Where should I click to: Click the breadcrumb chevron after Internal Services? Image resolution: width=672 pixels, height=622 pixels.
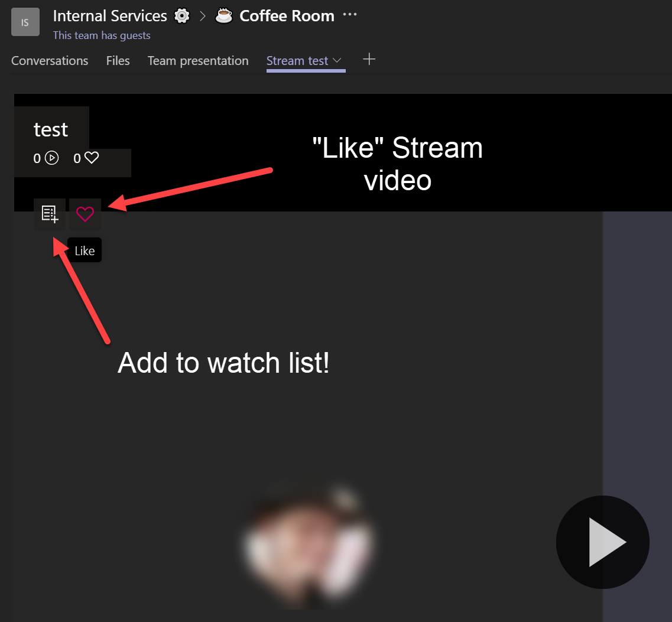202,17
